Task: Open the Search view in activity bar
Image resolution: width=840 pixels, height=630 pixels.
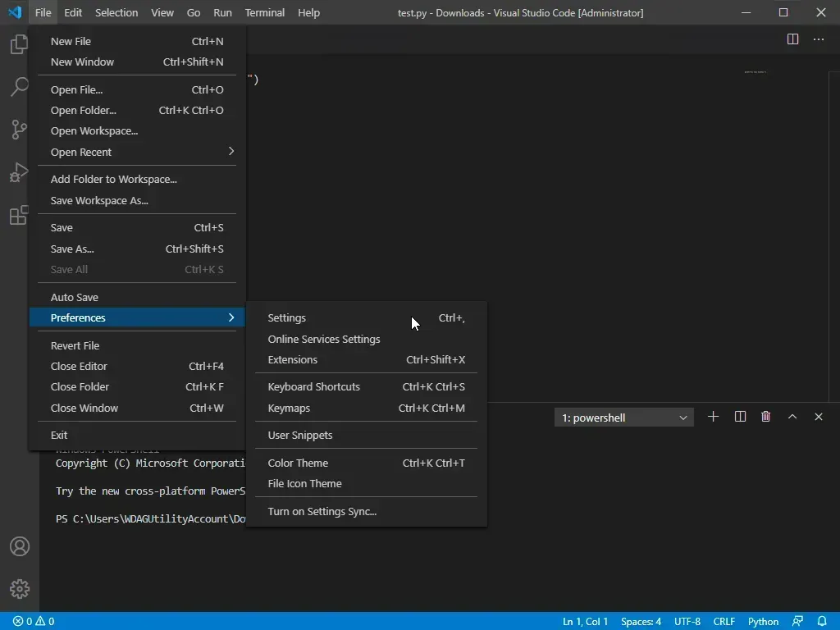Action: click(20, 86)
